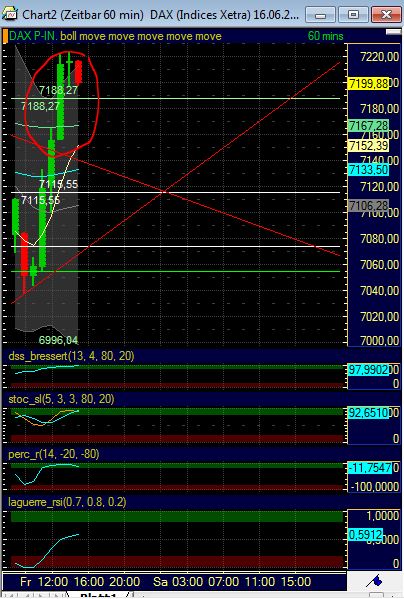Click the yellow 7152,39 price tag
This screenshot has width=404, height=599.
[368, 146]
